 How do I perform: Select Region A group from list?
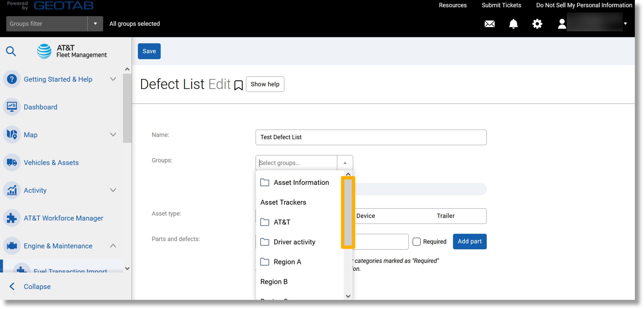click(x=288, y=261)
